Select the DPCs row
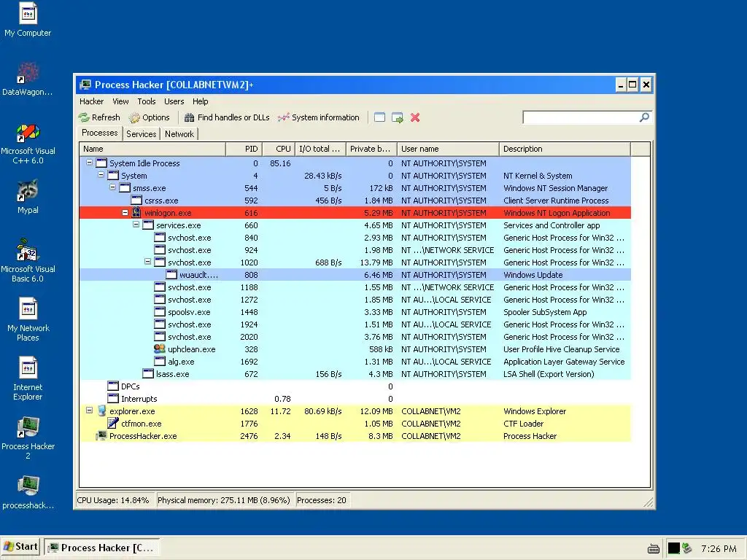The image size is (747, 560). 355,386
